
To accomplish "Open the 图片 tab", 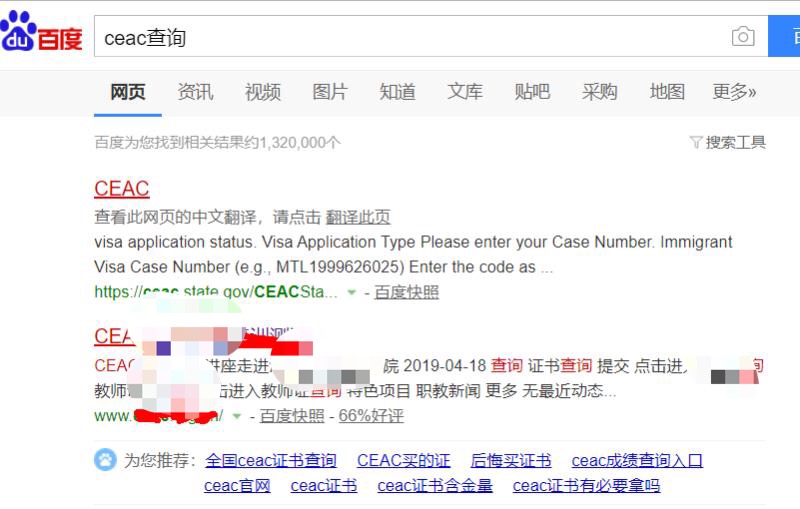I will click(330, 92).
